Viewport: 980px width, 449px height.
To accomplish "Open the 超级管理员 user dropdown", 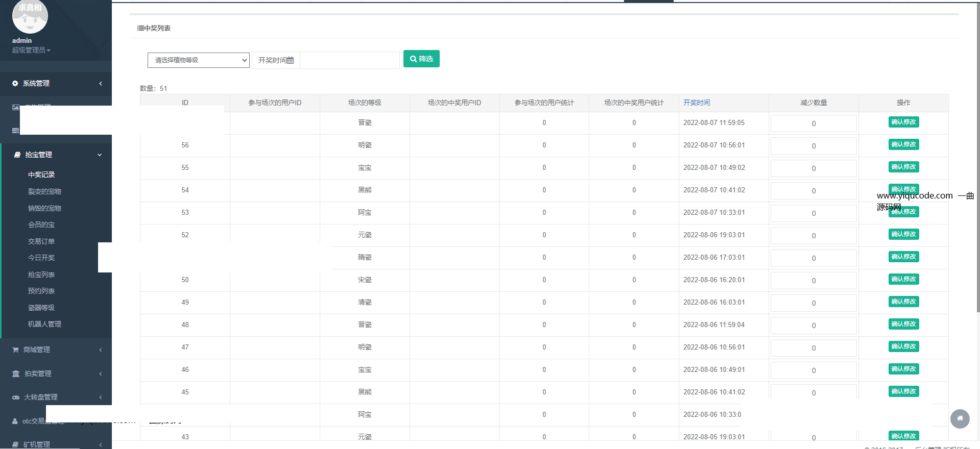I will point(31,50).
